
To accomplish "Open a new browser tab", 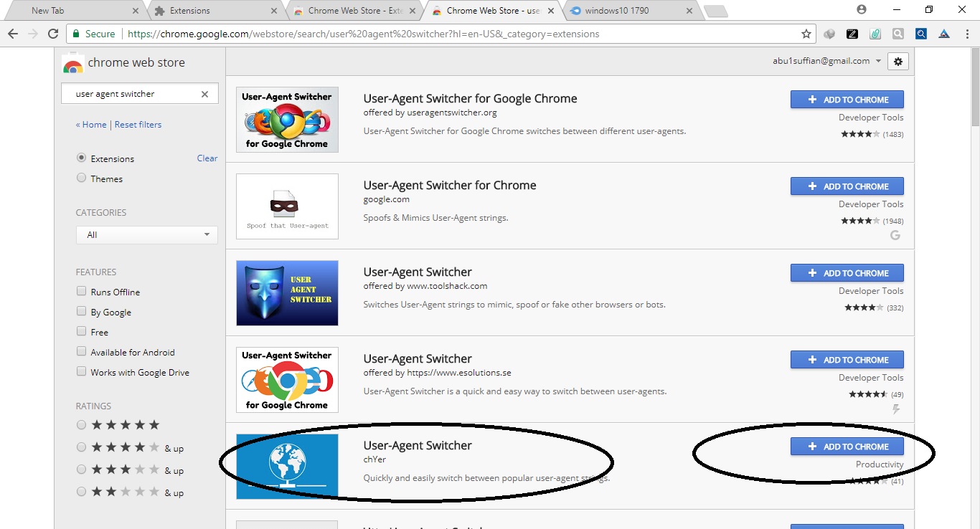I will pyautogui.click(x=715, y=11).
